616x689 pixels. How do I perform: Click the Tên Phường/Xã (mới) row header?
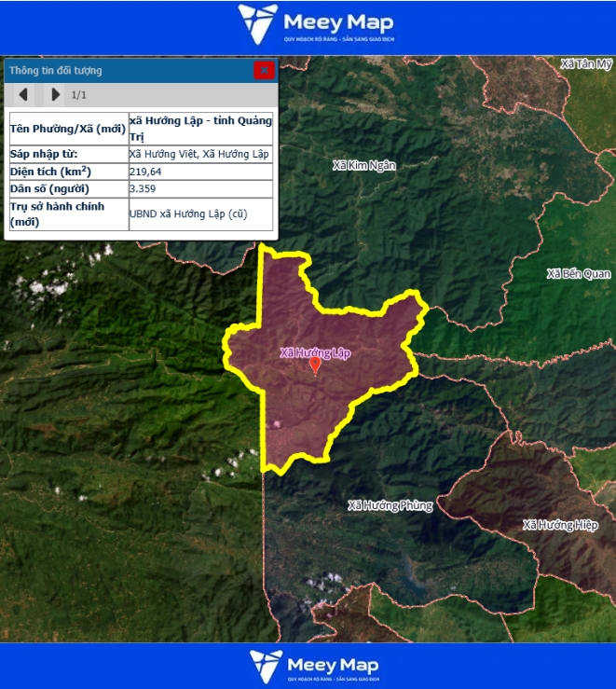[x=66, y=129]
